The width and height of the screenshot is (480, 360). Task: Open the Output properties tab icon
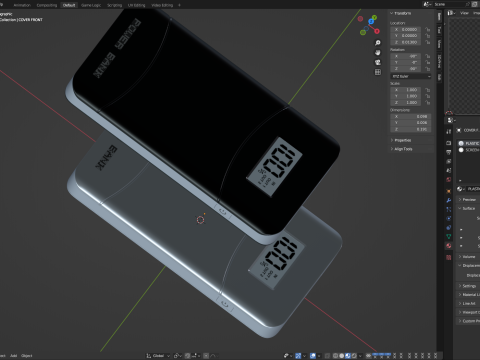[x=449, y=152]
